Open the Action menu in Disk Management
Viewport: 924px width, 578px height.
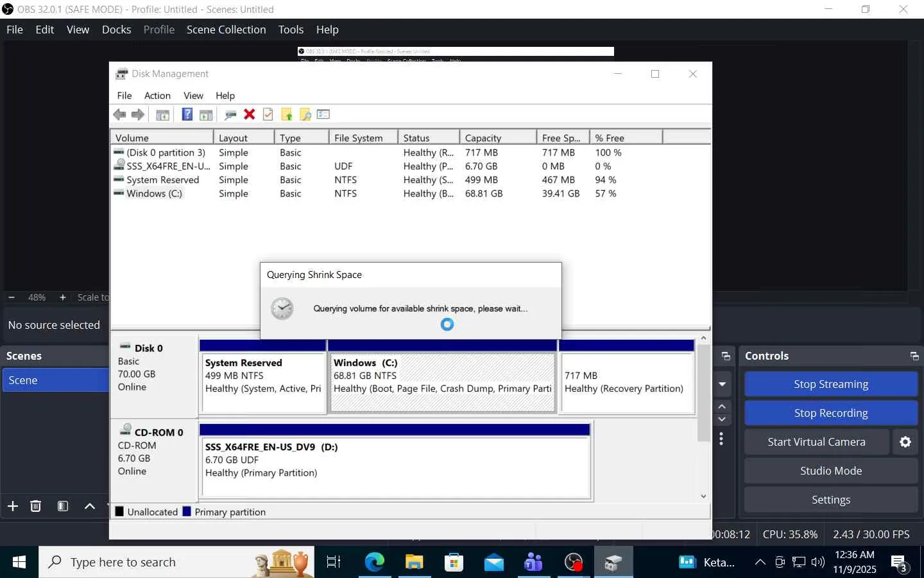[x=157, y=96]
